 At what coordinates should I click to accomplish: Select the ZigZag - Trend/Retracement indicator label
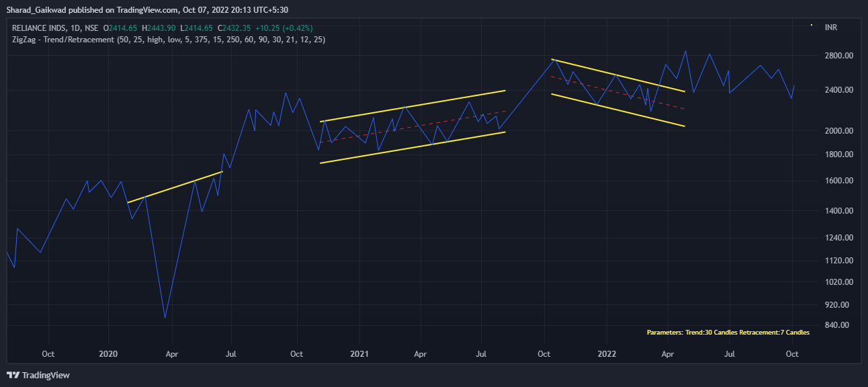[x=169, y=40]
